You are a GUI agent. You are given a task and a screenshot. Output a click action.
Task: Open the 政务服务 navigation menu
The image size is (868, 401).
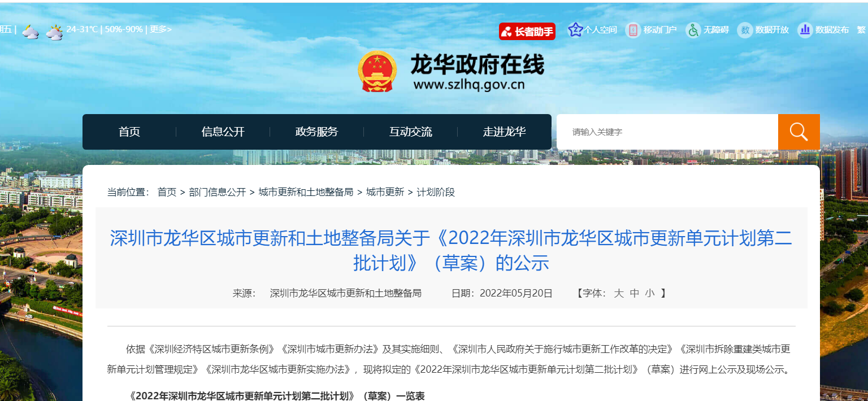[316, 132]
